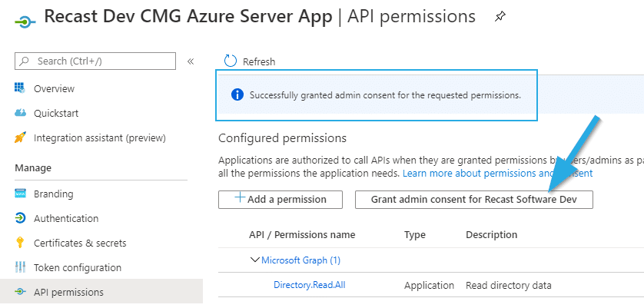This screenshot has height=308, width=644.
Task: Click the Branding icon in the Manage section
Action: pyautogui.click(x=21, y=194)
